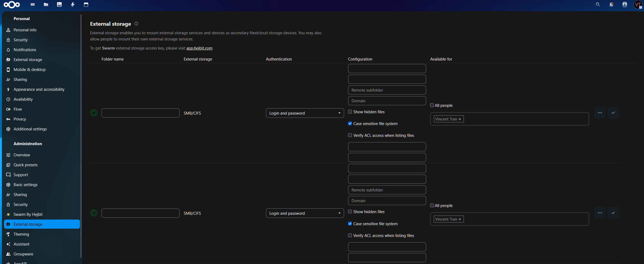Image resolution: width=644 pixels, height=264 pixels.
Task: Open notifications via the bell icon
Action: 611,5
